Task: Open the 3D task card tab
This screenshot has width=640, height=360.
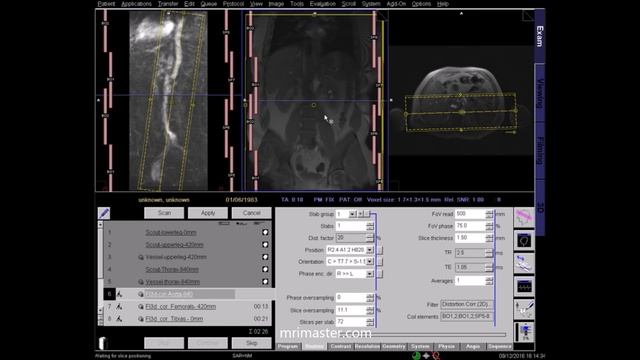Action: (540, 208)
